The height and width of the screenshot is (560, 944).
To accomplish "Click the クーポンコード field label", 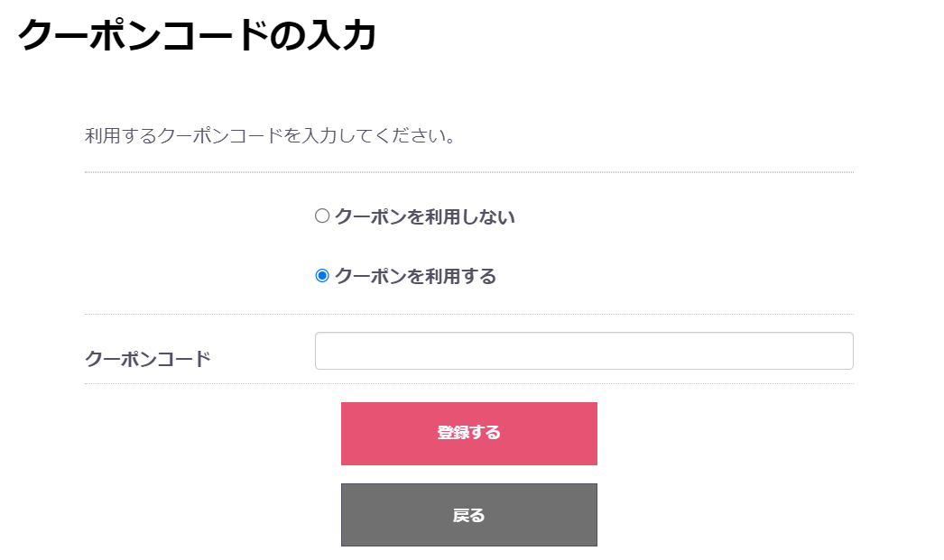I will pyautogui.click(x=148, y=359).
